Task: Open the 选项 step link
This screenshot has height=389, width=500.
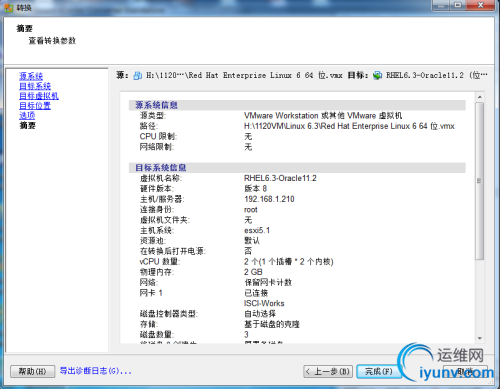Action: click(27, 116)
